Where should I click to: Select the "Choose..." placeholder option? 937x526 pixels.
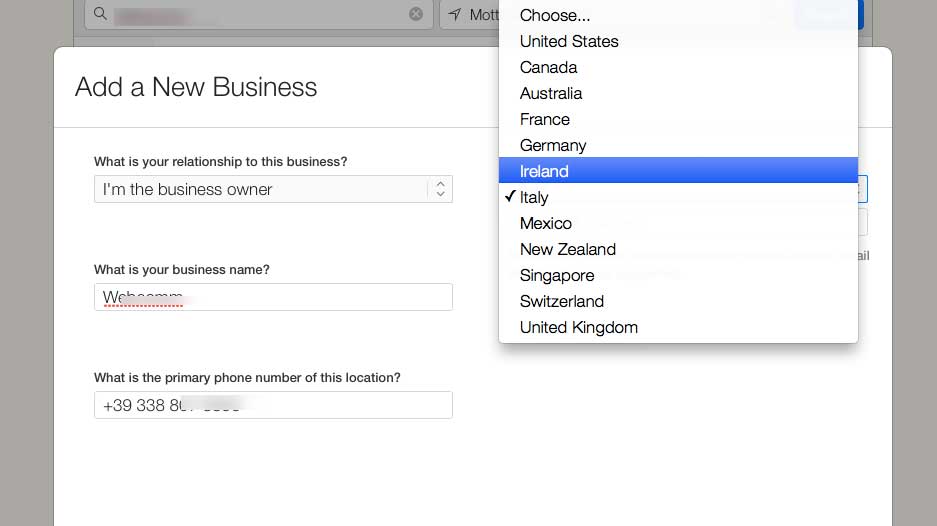click(555, 15)
